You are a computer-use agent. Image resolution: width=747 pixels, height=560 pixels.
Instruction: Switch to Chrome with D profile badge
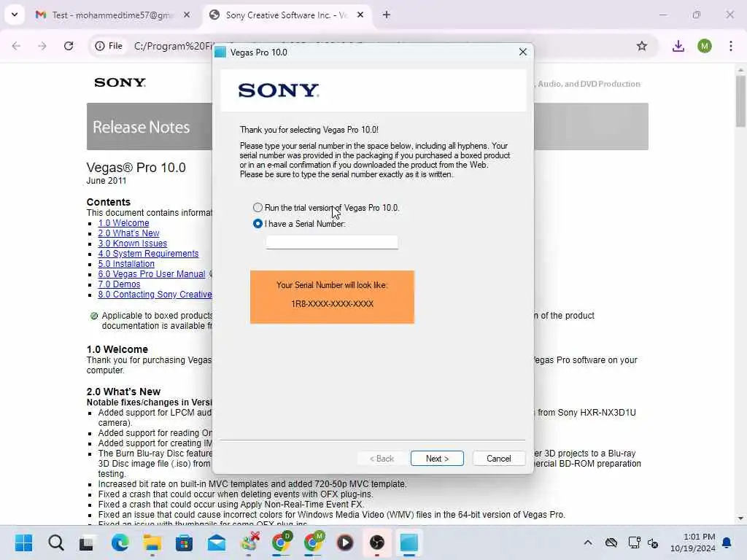[x=282, y=542]
